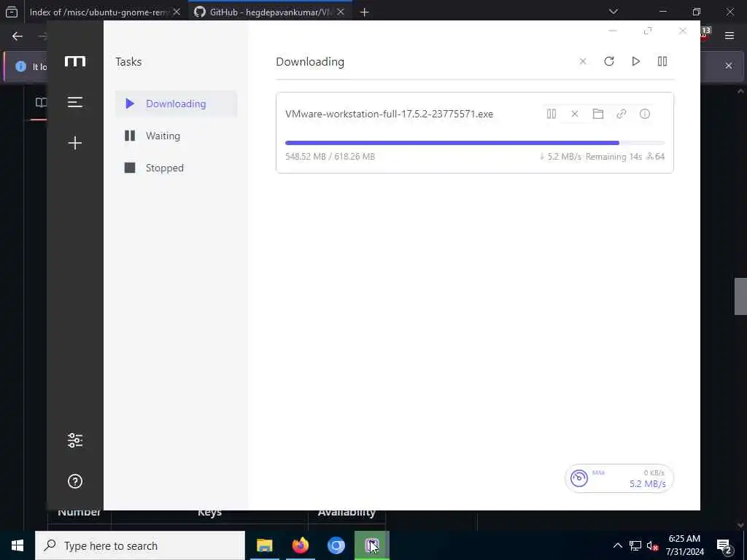The width and height of the screenshot is (747, 560).
Task: Open the taskbar clock and date
Action: pyautogui.click(x=684, y=545)
